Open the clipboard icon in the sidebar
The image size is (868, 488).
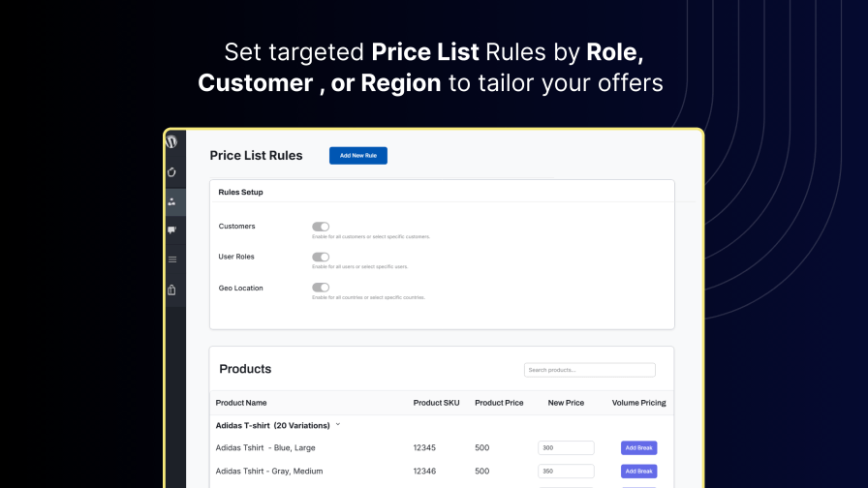pos(171,290)
